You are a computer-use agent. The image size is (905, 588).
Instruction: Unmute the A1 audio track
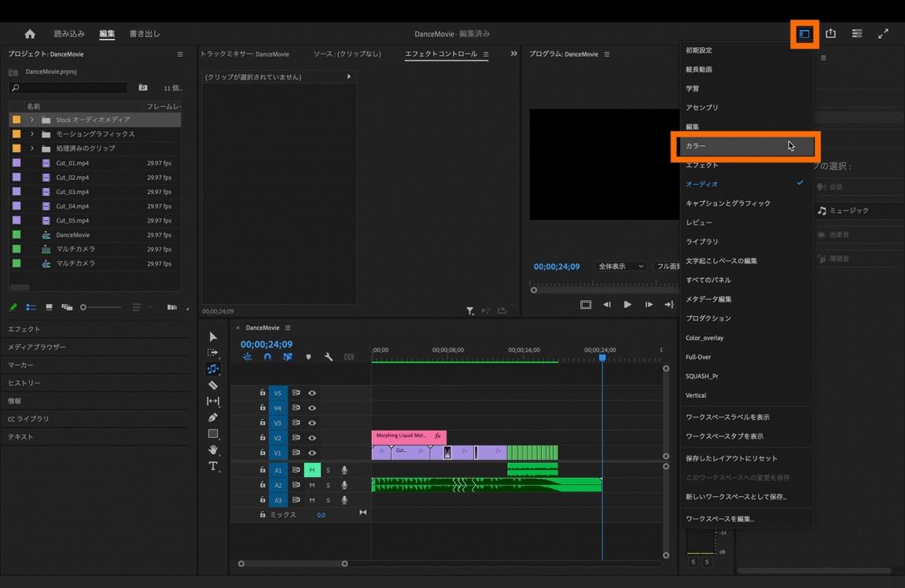coord(312,470)
